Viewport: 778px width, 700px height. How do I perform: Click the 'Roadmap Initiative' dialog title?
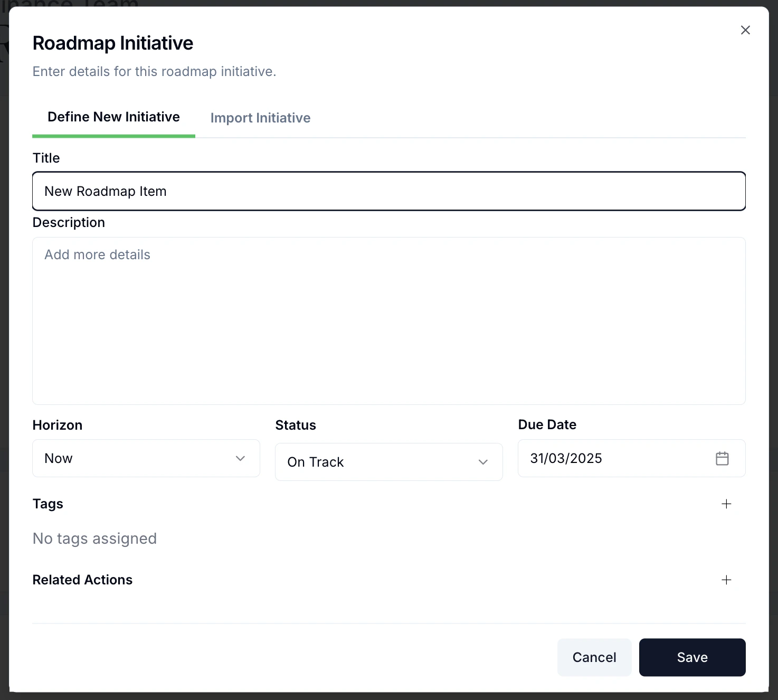pos(113,43)
